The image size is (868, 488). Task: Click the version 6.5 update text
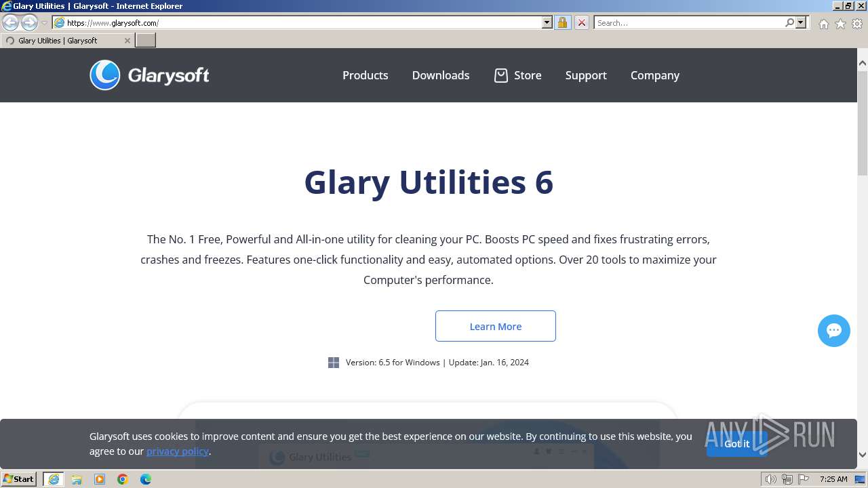437,363
